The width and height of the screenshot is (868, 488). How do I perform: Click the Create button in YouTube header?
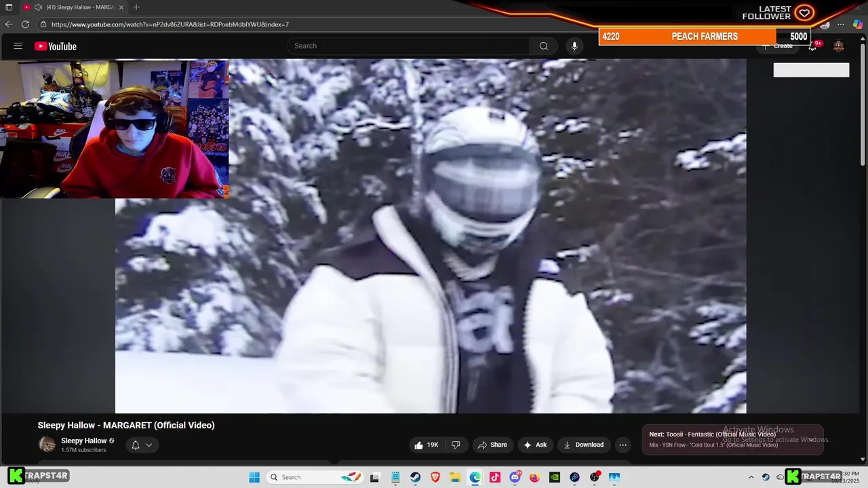pyautogui.click(x=777, y=46)
